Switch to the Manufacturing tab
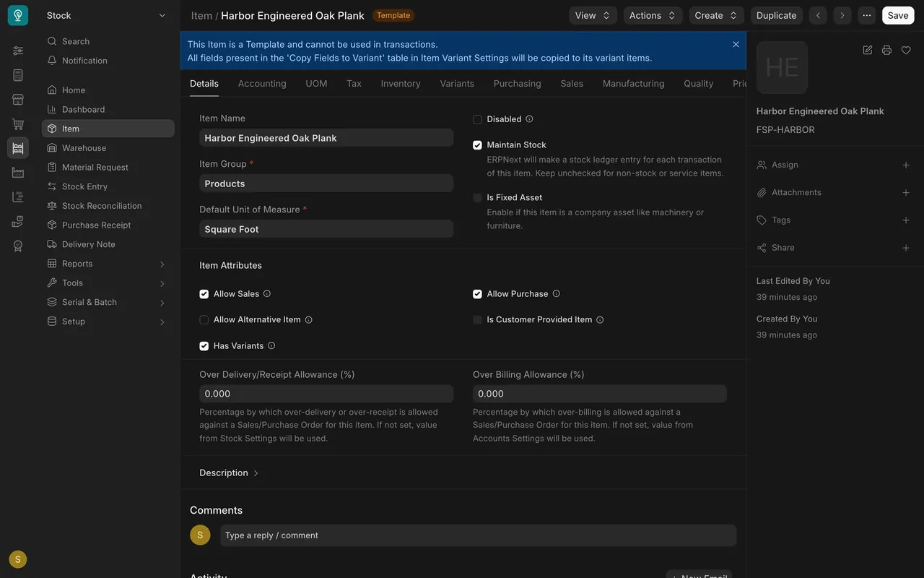924x578 pixels. coord(634,84)
